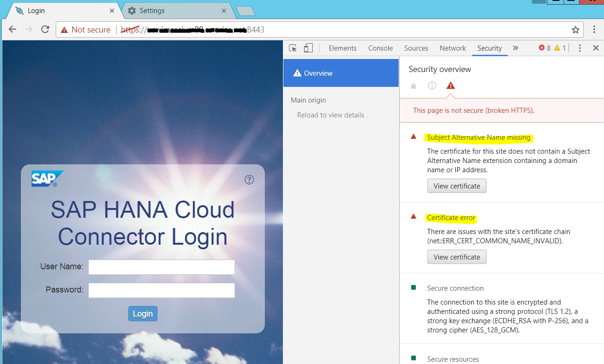Click the Login button
This screenshot has height=364, width=604.
[x=143, y=314]
